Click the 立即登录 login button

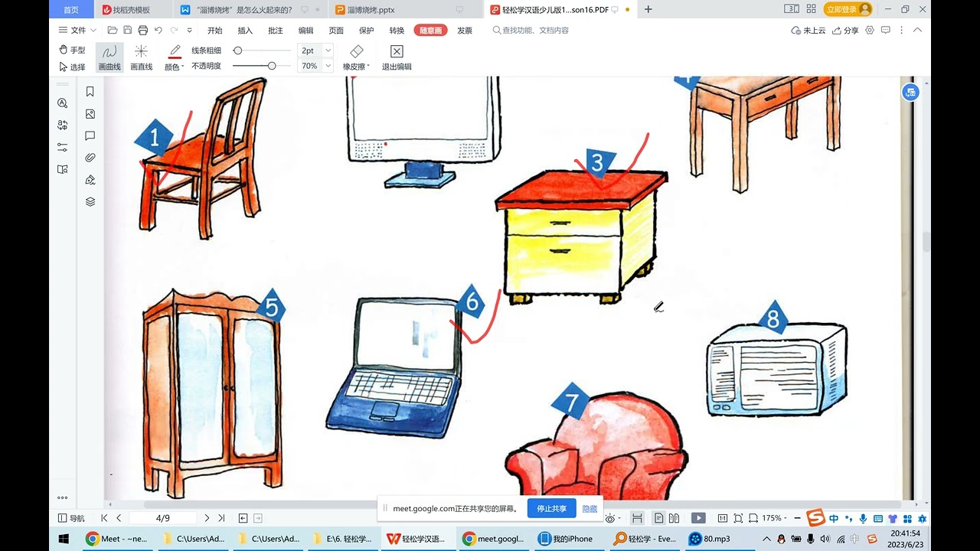848,9
